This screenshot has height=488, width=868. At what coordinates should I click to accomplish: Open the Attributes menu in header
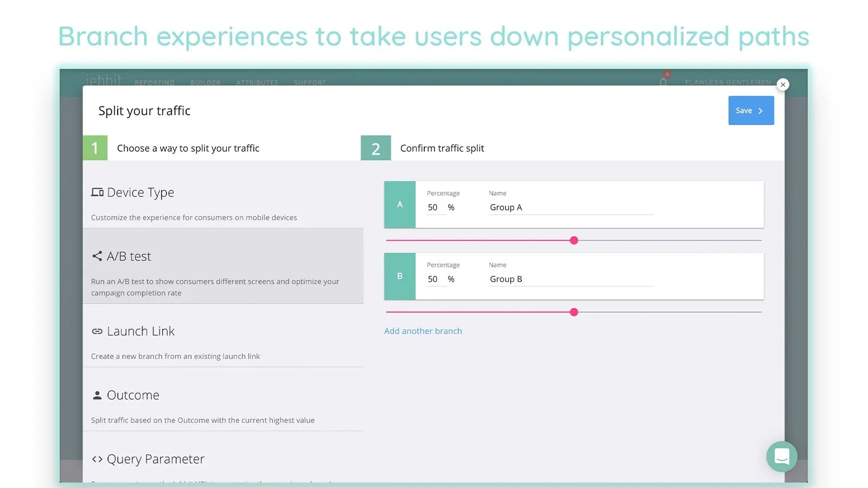coord(257,83)
